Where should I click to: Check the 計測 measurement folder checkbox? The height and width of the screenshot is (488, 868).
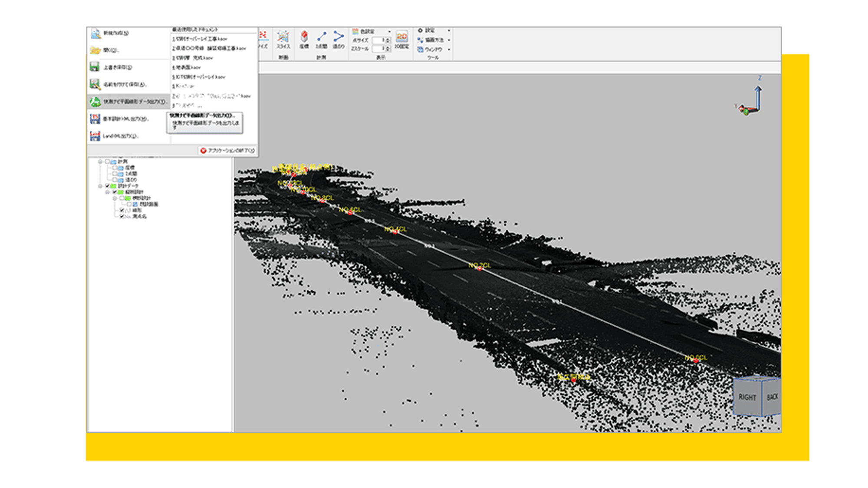coord(108,162)
